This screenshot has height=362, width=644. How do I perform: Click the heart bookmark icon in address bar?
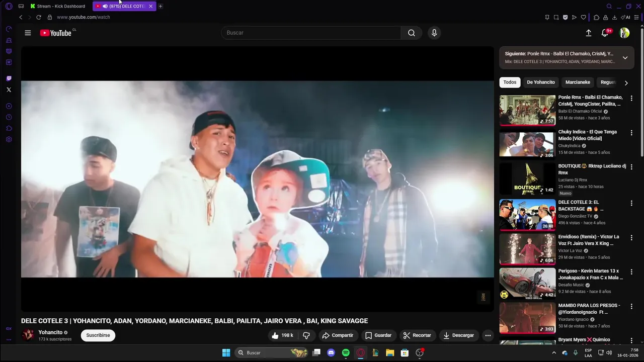(x=584, y=17)
